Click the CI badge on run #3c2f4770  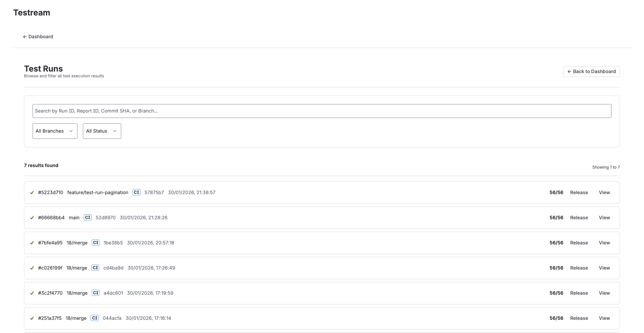96,293
